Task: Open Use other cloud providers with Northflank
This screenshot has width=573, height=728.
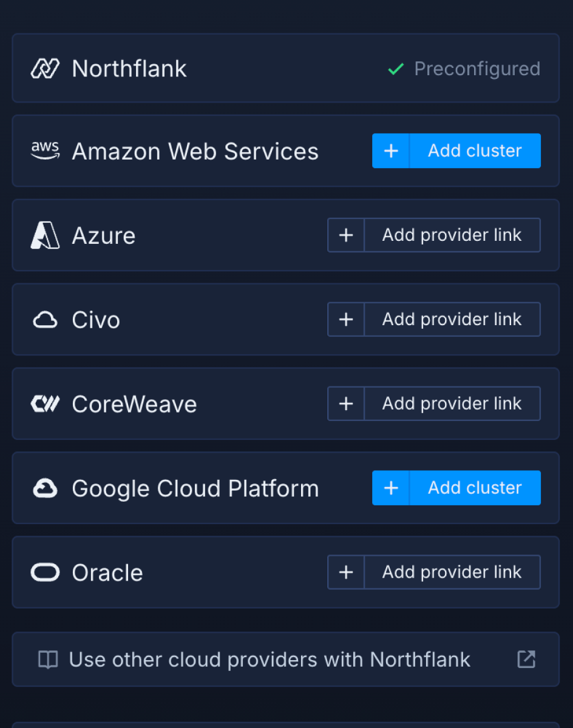Action: [270, 659]
